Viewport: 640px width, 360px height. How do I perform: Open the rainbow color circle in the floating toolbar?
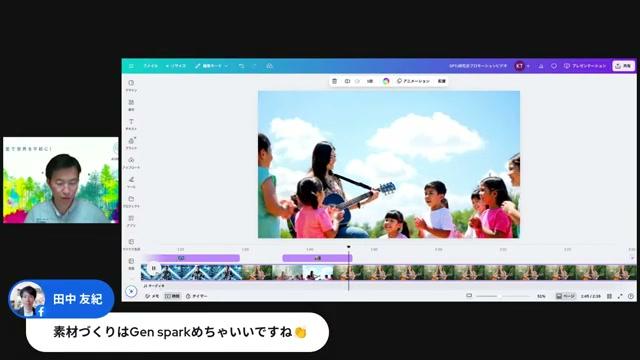click(x=386, y=81)
